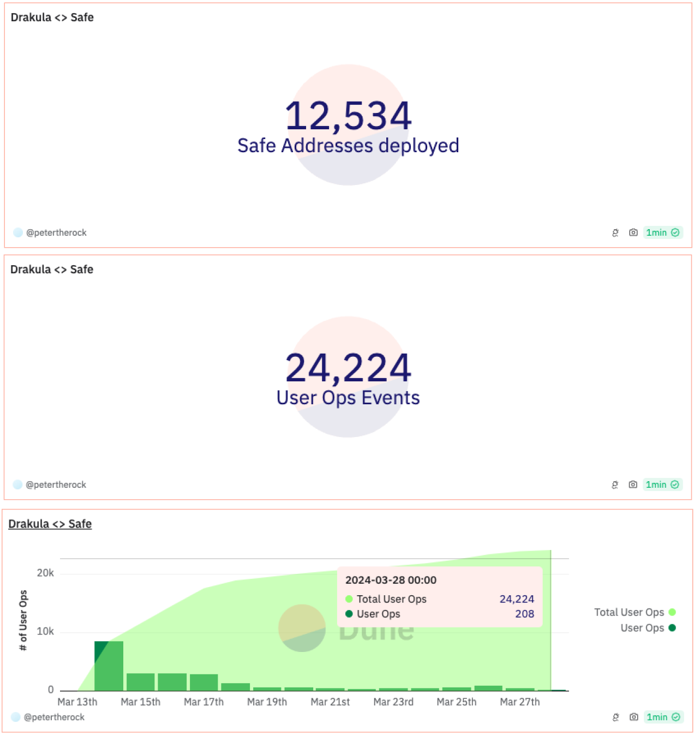Click Total User Ops label in tooltip
Screen dimensions: 700x736
(392, 599)
